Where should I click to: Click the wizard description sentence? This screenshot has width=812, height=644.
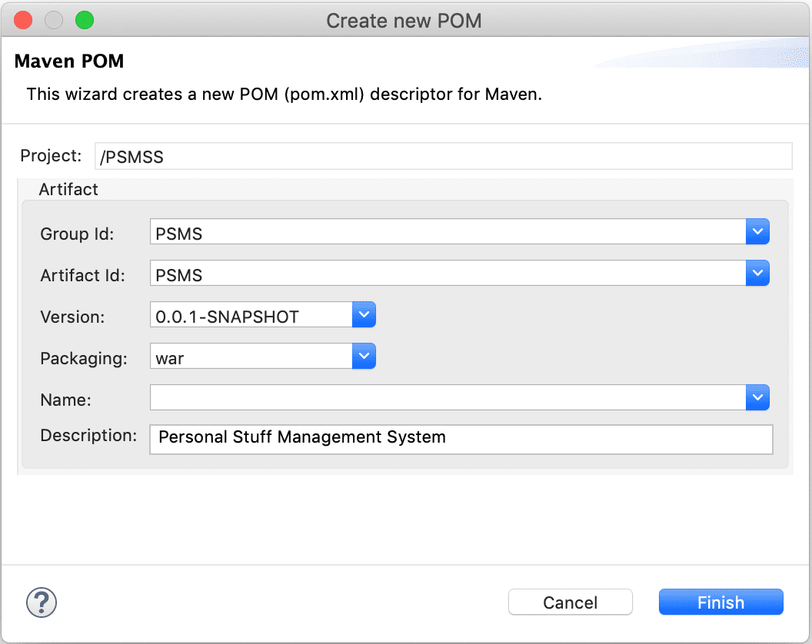(x=285, y=95)
